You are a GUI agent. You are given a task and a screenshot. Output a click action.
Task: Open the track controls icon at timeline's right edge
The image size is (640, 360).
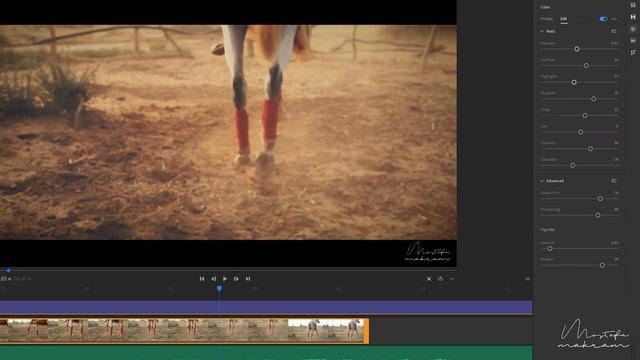click(527, 279)
